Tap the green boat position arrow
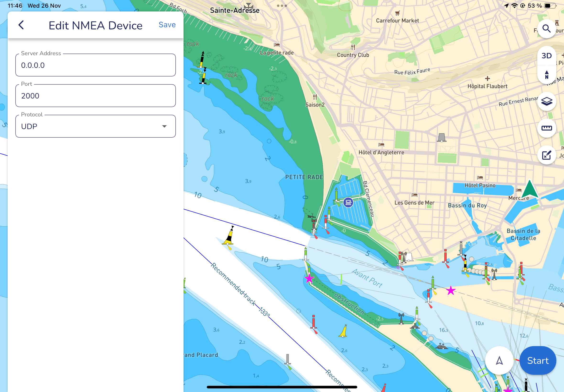The width and height of the screenshot is (564, 392). tap(530, 189)
